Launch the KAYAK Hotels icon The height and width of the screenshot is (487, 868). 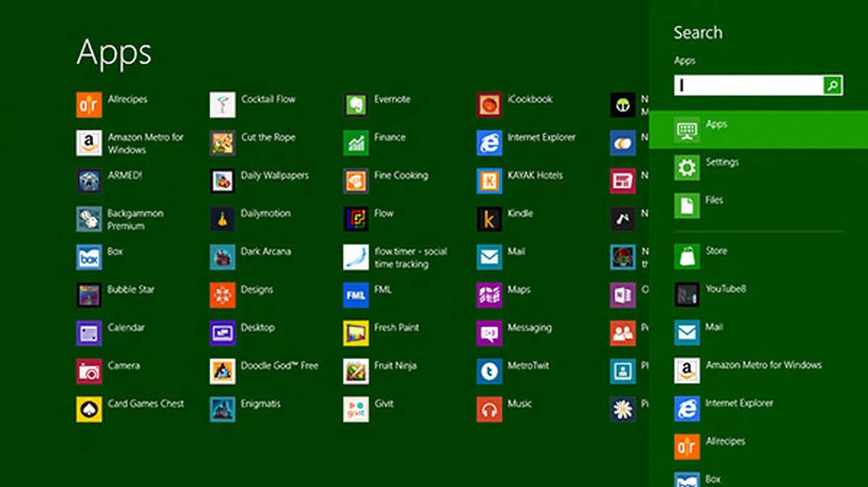[x=489, y=181]
